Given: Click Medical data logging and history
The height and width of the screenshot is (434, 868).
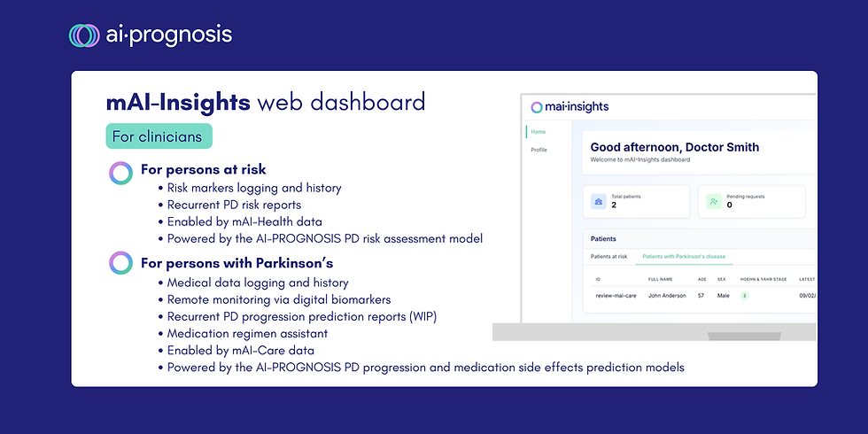Looking at the screenshot, I should click(x=258, y=283).
